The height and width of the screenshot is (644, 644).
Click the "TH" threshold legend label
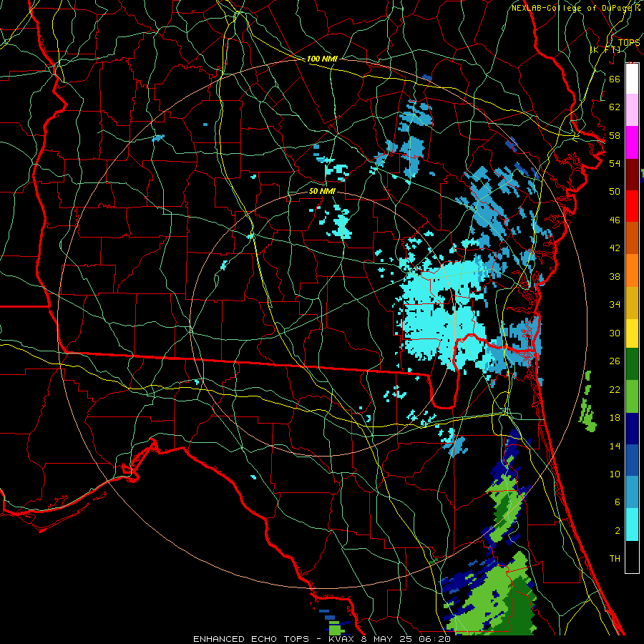tap(615, 559)
